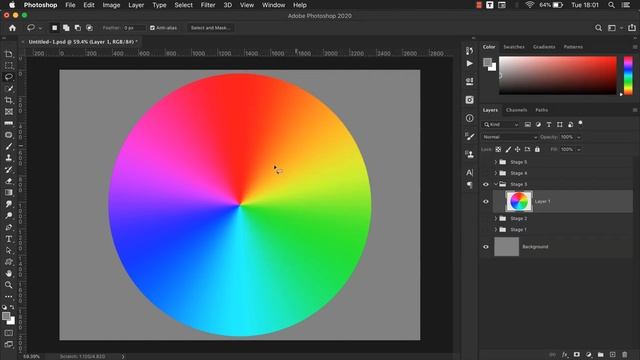Expand the Stage 4 group
The width and height of the screenshot is (640, 360).
tap(496, 173)
